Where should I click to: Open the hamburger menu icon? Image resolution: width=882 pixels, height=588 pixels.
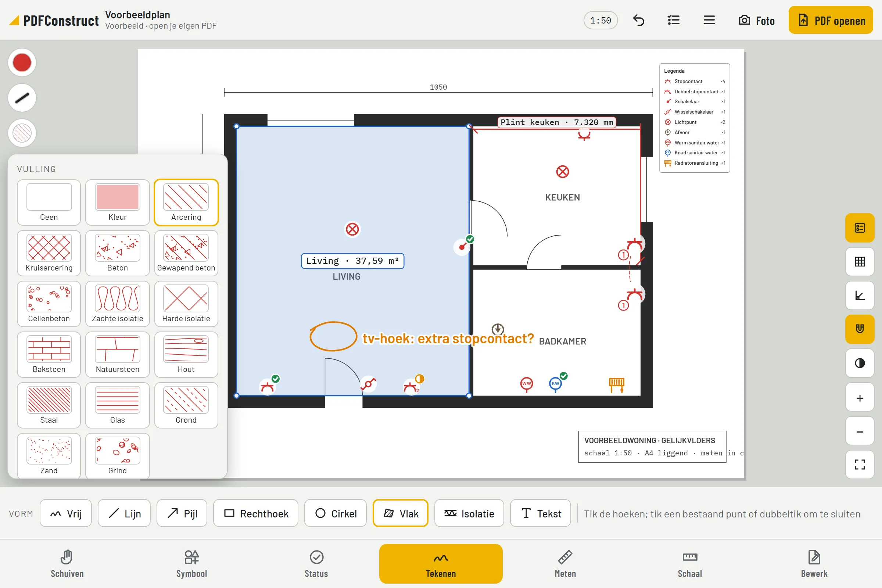click(709, 20)
